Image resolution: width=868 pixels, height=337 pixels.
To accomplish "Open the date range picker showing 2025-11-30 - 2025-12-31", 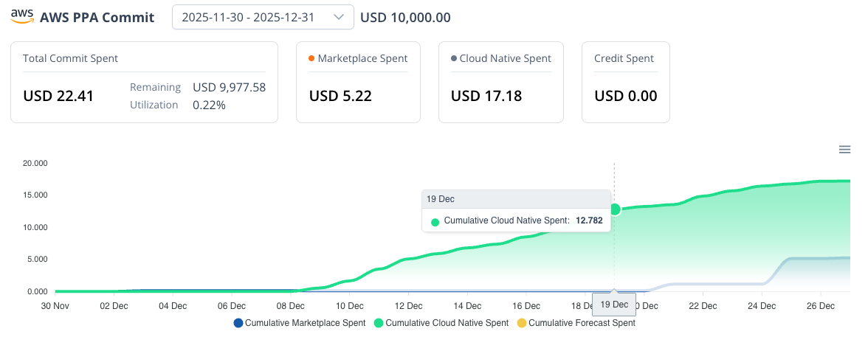I will point(252,17).
